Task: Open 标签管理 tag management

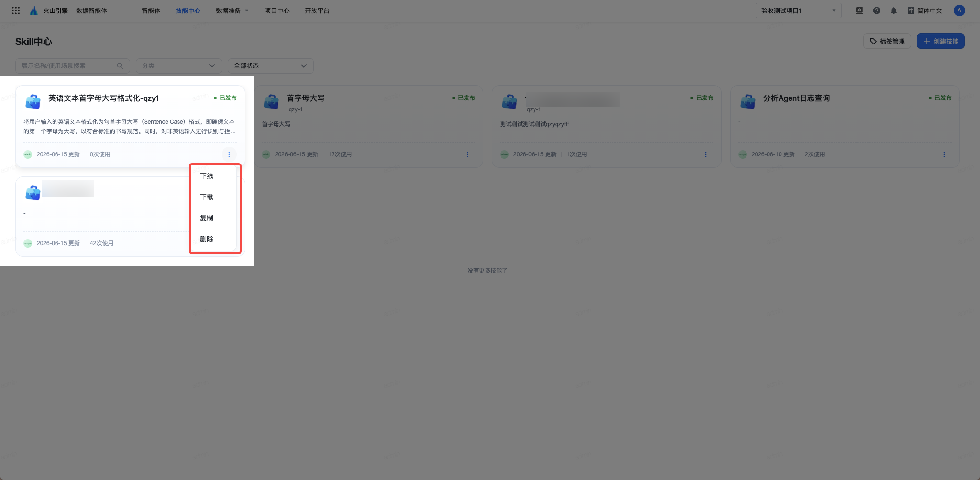Action: [887, 41]
